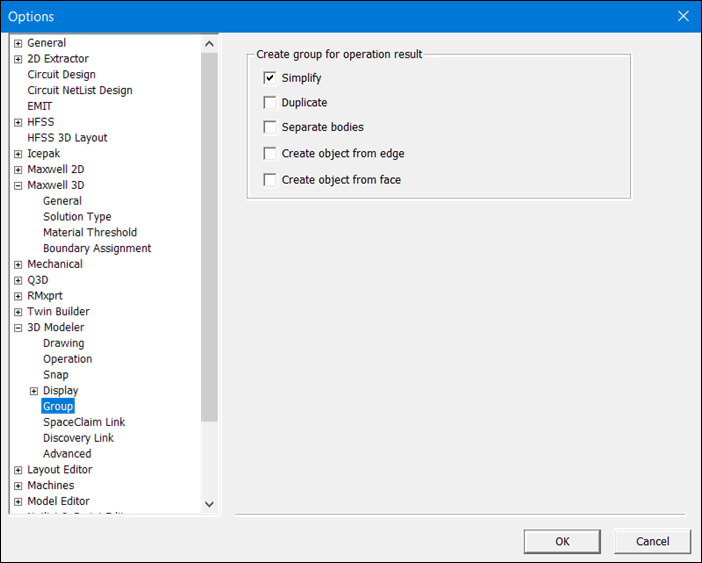This screenshot has height=563, width=702.
Task: Open General under Maxwell 3D
Action: pos(62,200)
